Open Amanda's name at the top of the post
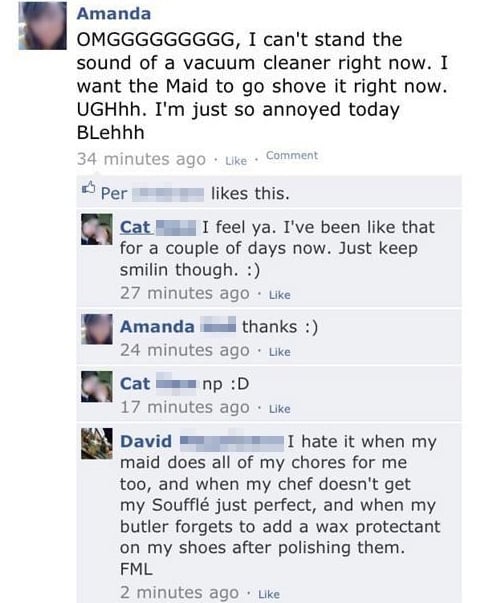The image size is (496, 603). coord(114,14)
